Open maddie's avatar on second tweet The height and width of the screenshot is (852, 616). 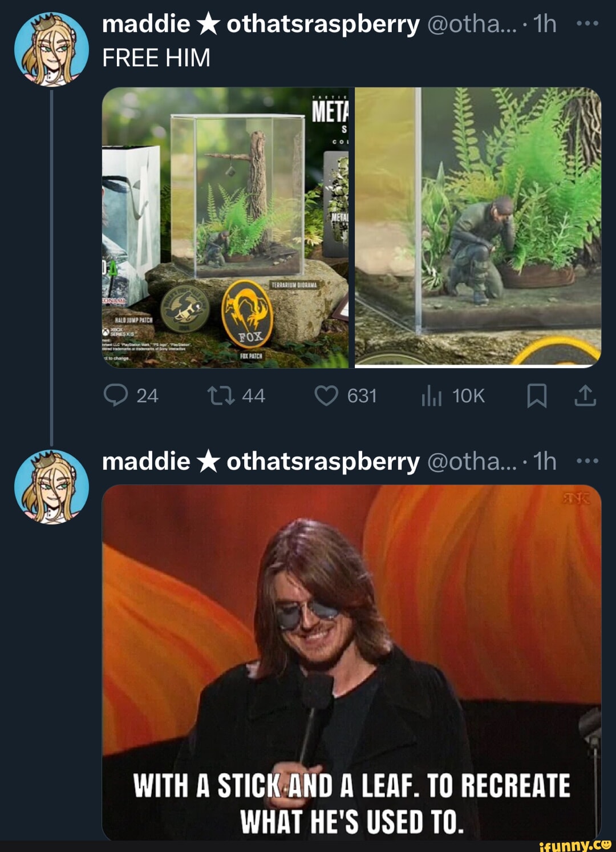tap(51, 487)
